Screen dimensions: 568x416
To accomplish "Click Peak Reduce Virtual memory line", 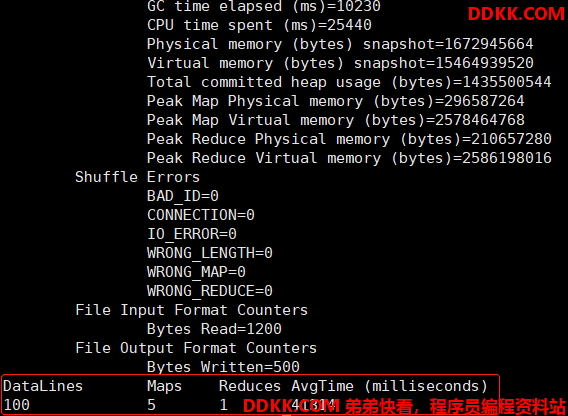I will (x=349, y=158).
